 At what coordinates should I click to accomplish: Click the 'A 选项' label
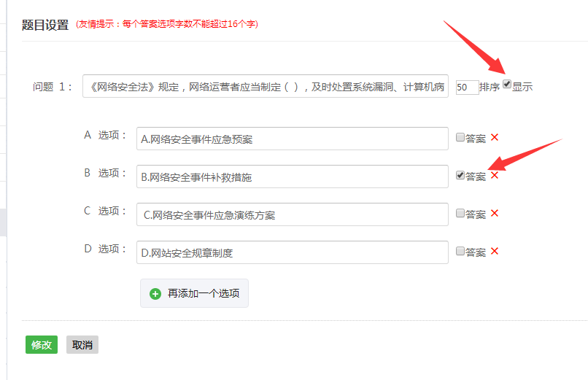coord(105,135)
